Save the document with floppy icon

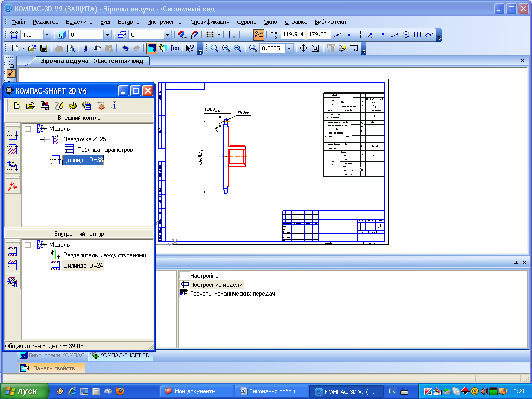[x=44, y=48]
